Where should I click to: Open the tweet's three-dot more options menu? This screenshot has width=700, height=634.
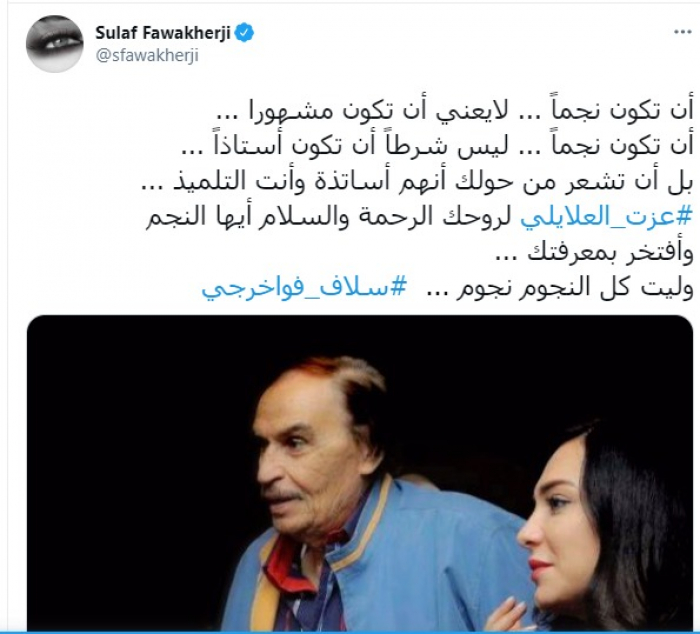682,32
